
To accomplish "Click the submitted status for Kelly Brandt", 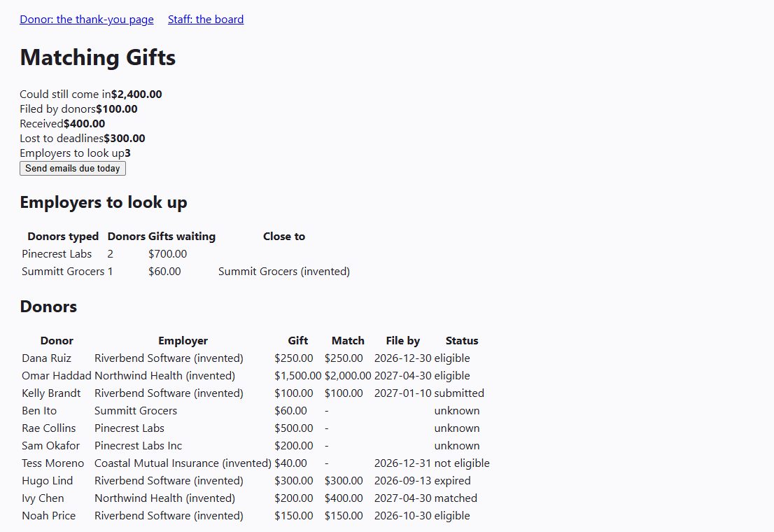I will click(459, 393).
